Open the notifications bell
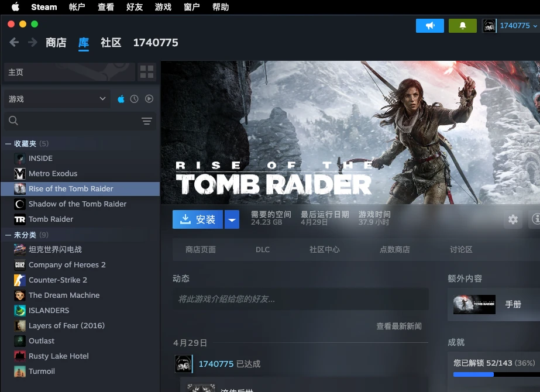 click(462, 26)
